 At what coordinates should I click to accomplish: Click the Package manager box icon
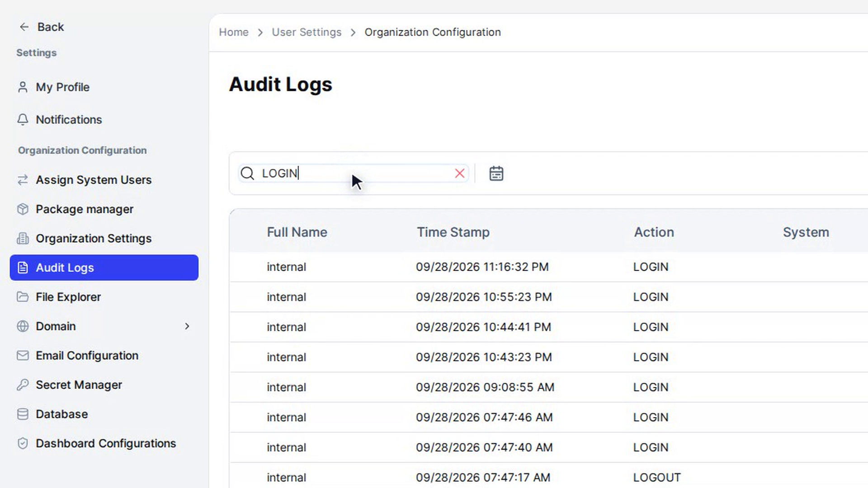tap(23, 209)
